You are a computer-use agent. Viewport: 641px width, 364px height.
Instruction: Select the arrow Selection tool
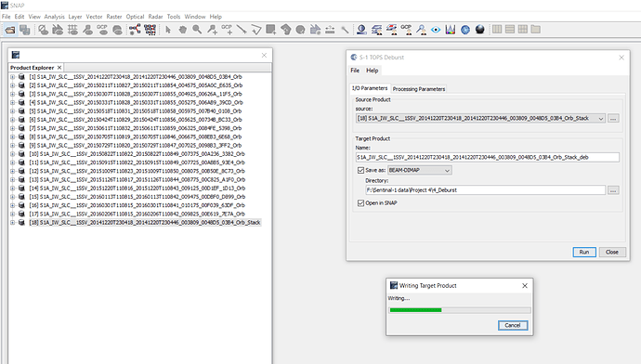(167, 30)
